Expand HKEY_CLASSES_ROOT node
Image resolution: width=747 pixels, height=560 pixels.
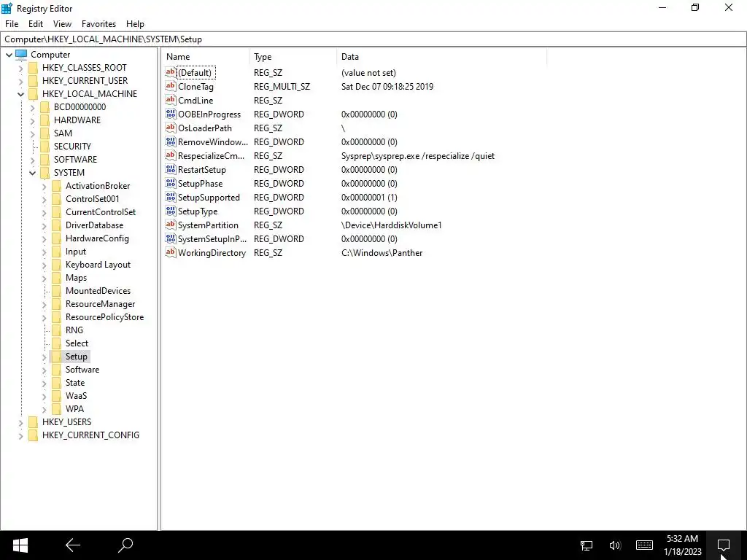[x=20, y=68]
